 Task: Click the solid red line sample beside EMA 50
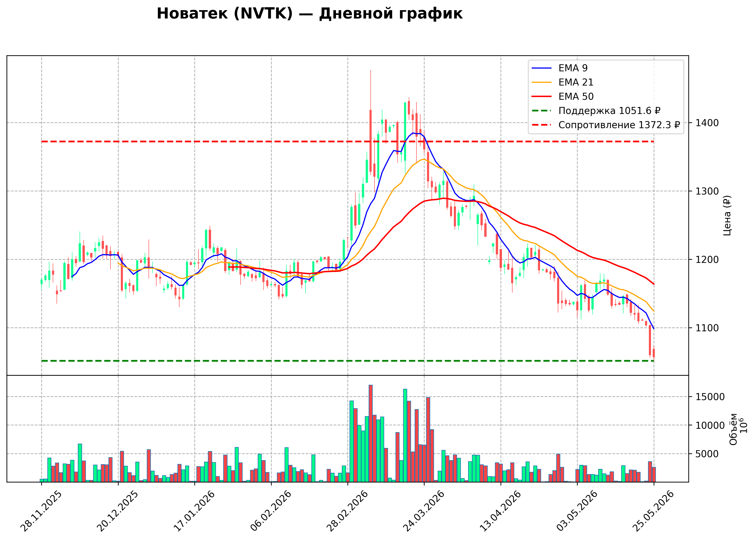(x=541, y=97)
